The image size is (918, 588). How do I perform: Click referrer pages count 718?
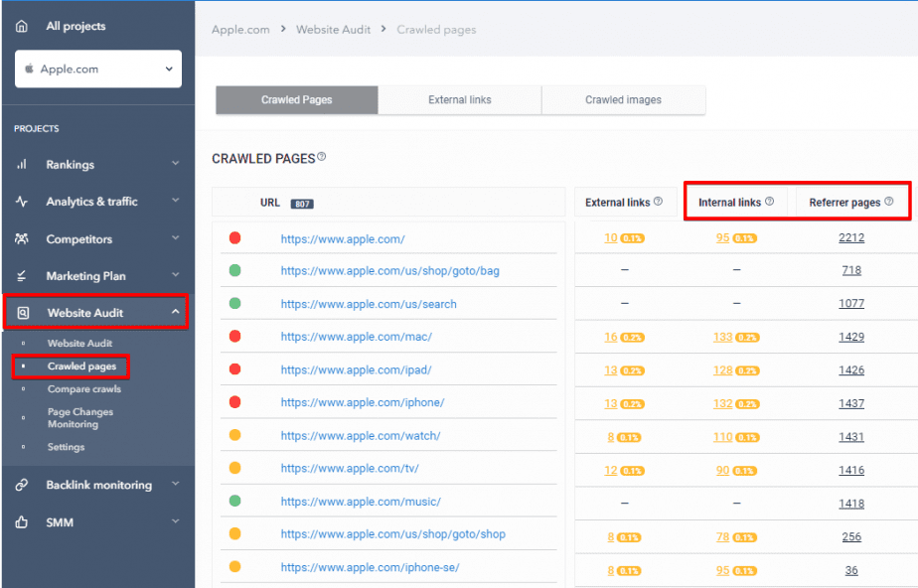tap(851, 270)
